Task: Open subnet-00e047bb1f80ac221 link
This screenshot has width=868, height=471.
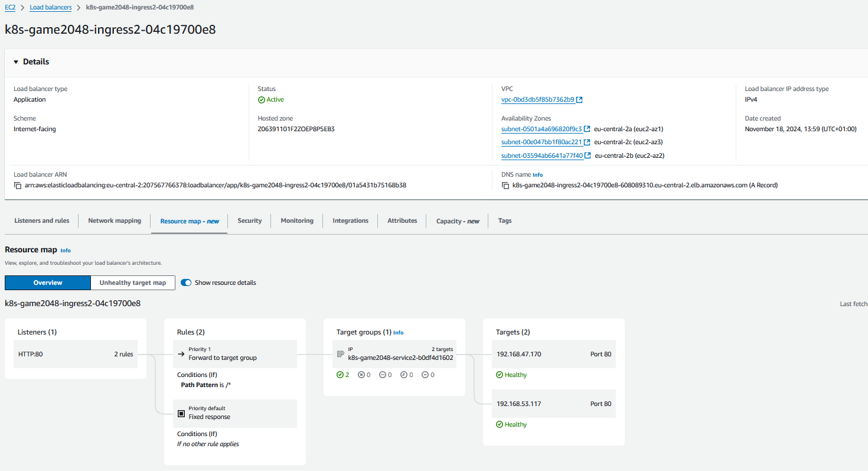Action: [x=541, y=142]
